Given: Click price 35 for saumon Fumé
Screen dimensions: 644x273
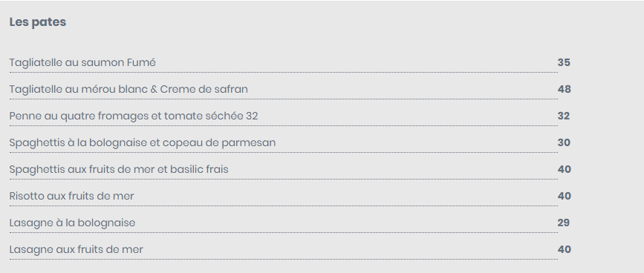Looking at the screenshot, I should 564,63.
